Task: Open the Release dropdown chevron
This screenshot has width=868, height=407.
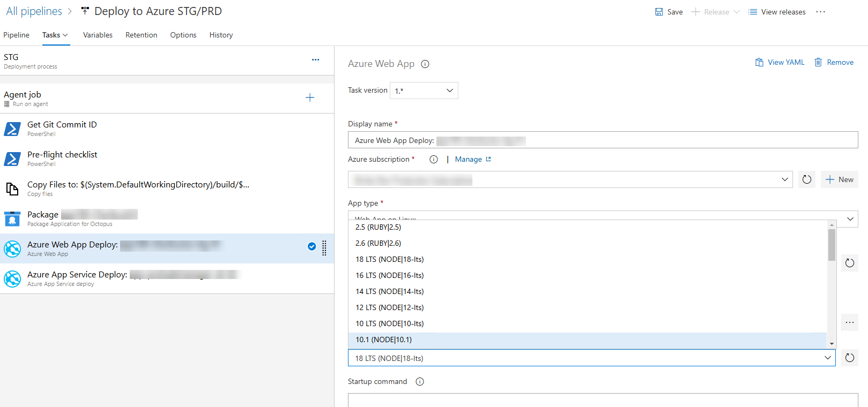Action: tap(737, 12)
